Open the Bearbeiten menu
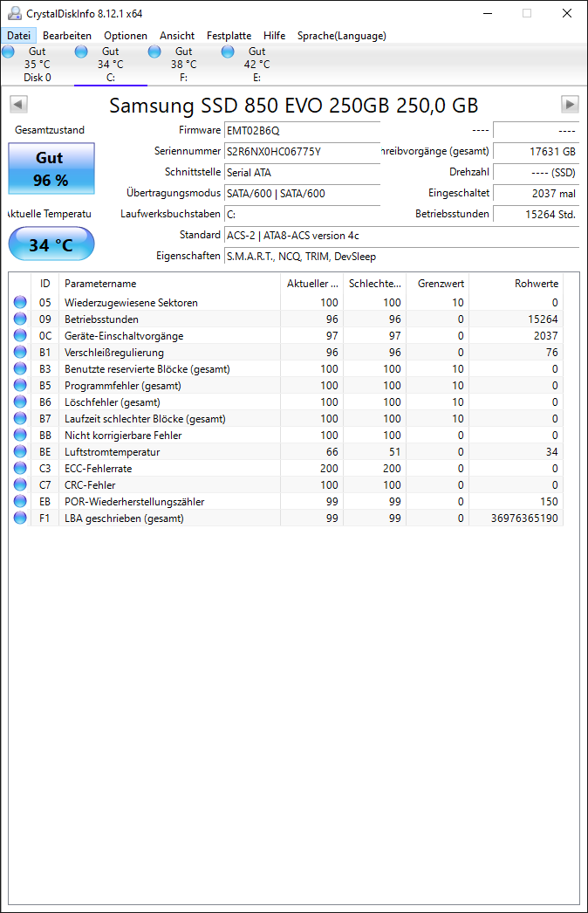 click(x=67, y=36)
